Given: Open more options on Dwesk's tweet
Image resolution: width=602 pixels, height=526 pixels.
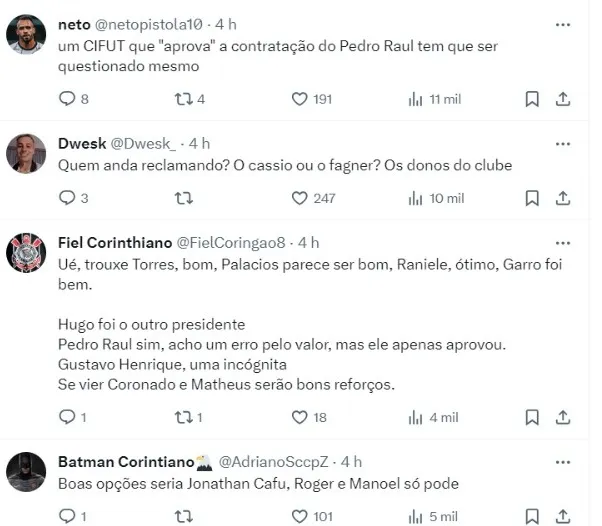Looking at the screenshot, I should click(x=563, y=143).
